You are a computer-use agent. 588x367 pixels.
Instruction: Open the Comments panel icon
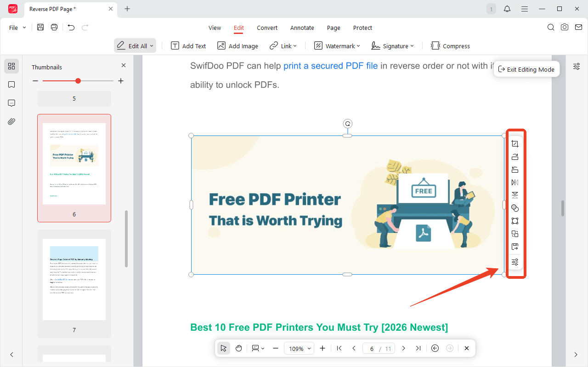pyautogui.click(x=11, y=103)
